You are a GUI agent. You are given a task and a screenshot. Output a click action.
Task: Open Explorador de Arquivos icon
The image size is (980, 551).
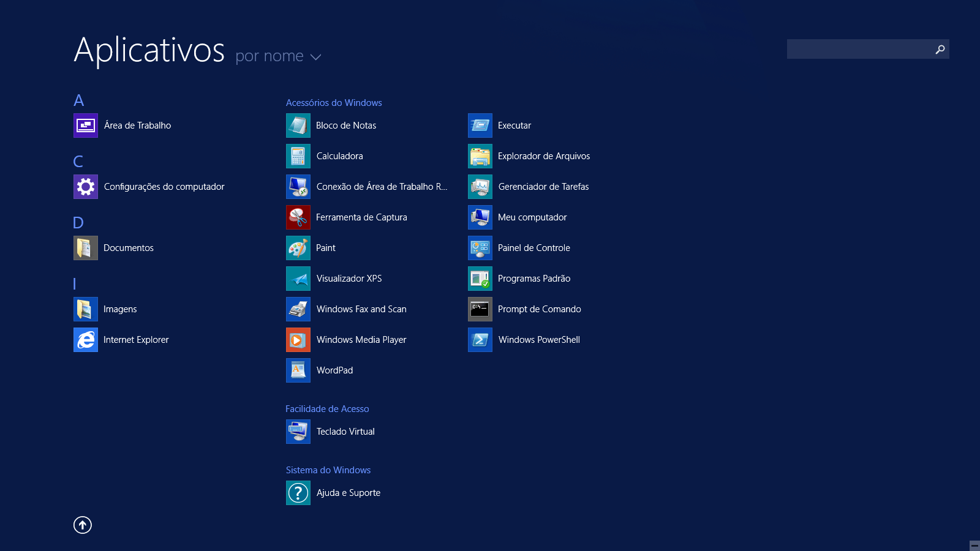coord(480,156)
